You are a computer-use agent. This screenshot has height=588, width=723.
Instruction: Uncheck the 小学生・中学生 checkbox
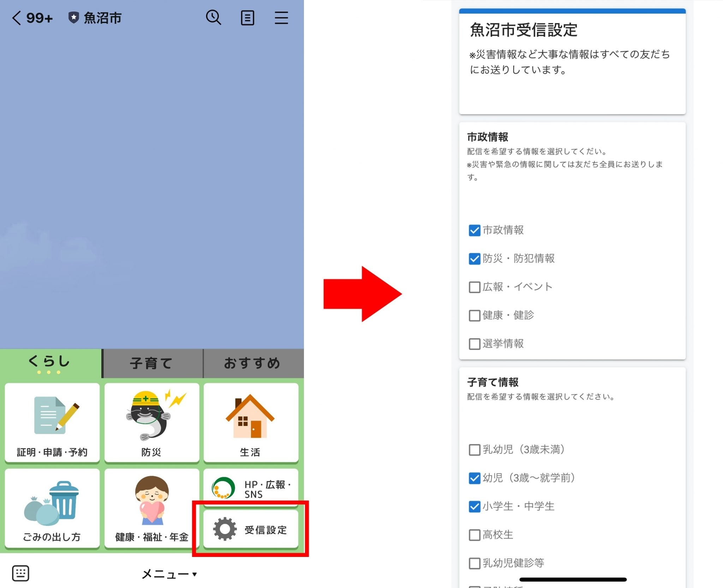[474, 507]
